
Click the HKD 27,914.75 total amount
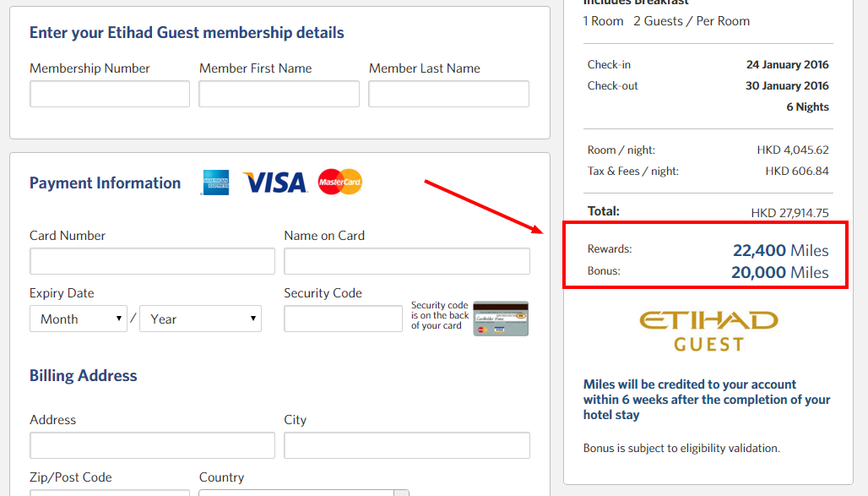pyautogui.click(x=790, y=213)
